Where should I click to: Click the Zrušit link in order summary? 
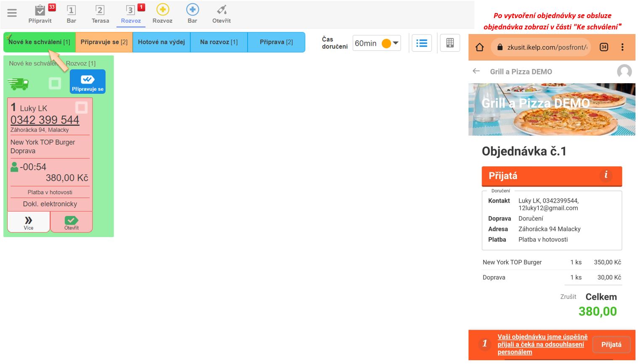click(568, 297)
